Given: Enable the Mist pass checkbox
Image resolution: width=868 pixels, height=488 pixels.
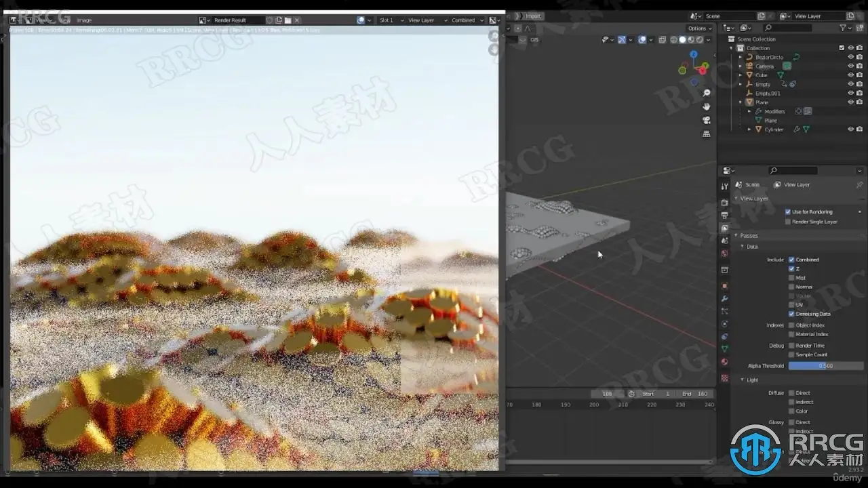Looking at the screenshot, I should 791,278.
